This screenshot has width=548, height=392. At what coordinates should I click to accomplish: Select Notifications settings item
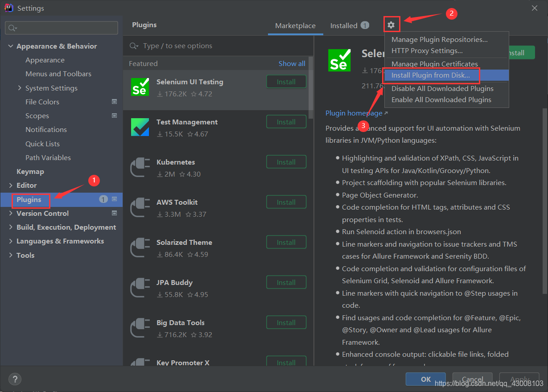point(46,129)
